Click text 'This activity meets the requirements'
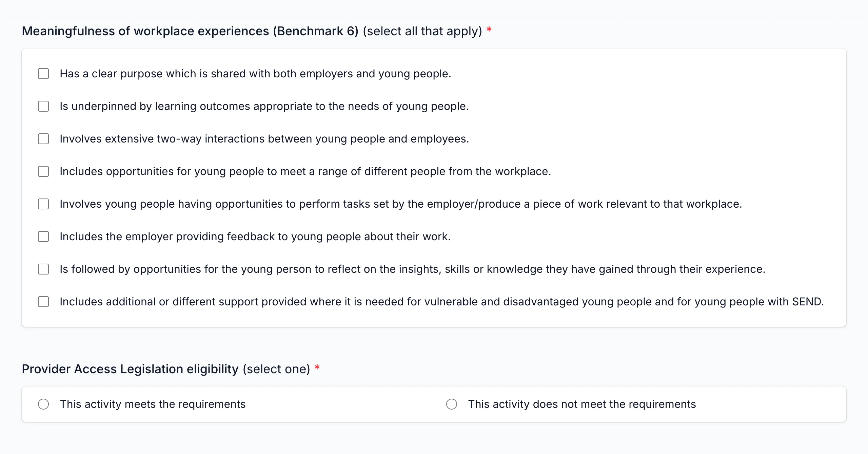 pyautogui.click(x=153, y=404)
